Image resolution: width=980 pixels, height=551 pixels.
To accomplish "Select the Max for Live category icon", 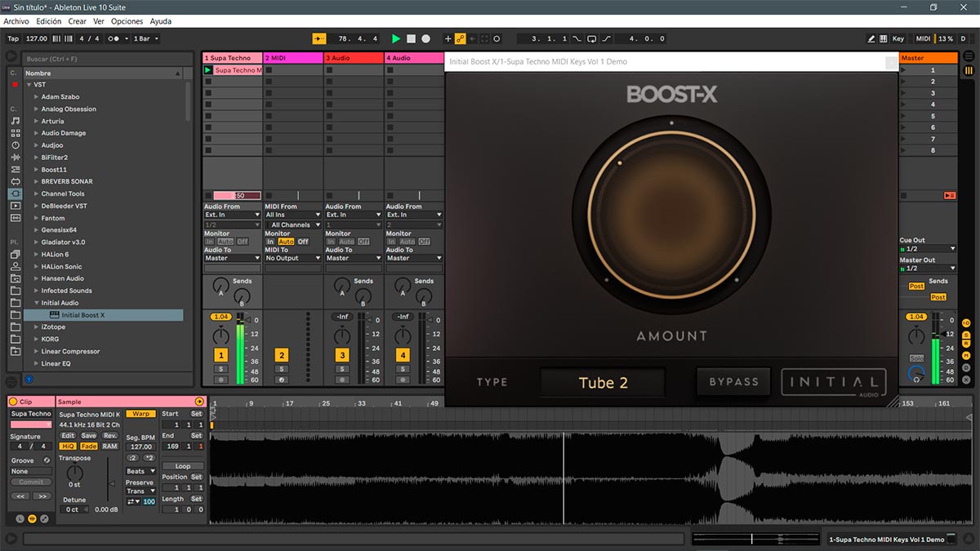I will coord(15,181).
